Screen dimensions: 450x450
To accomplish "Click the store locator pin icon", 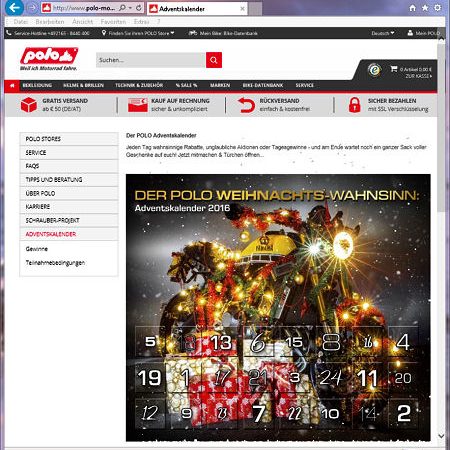I will tap(104, 33).
